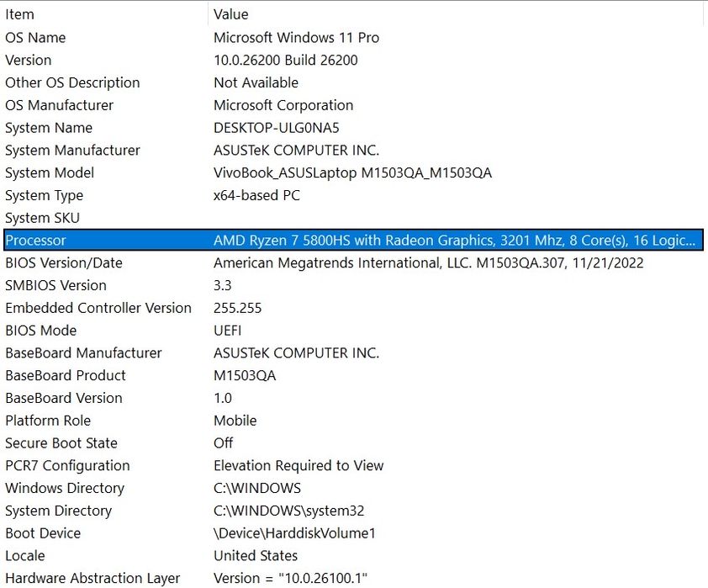Click the Value column header
The width and height of the screenshot is (708, 588).
tap(231, 14)
